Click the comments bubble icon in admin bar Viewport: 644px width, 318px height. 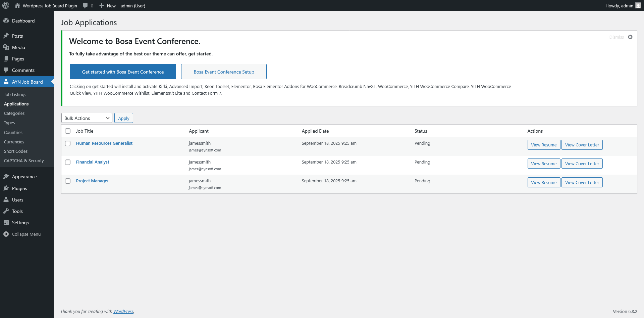point(86,6)
